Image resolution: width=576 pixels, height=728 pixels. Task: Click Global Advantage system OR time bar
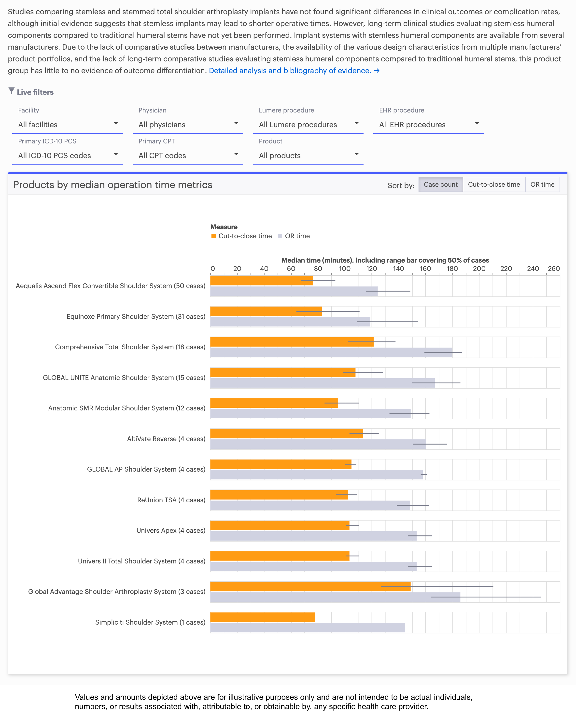tap(320, 597)
